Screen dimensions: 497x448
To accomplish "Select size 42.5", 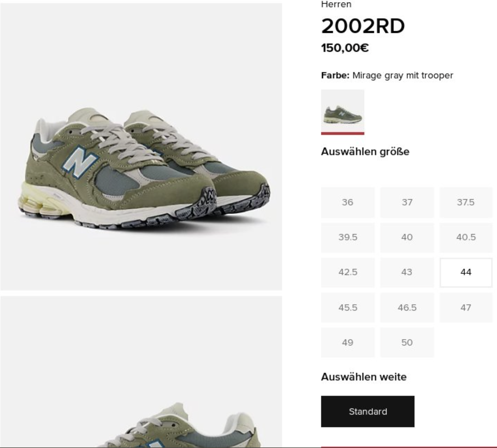I will [x=348, y=272].
